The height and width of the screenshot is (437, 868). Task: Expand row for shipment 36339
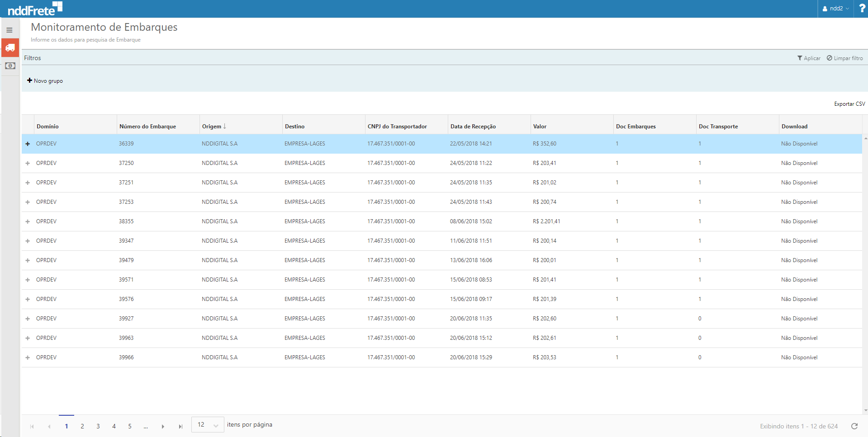click(28, 144)
